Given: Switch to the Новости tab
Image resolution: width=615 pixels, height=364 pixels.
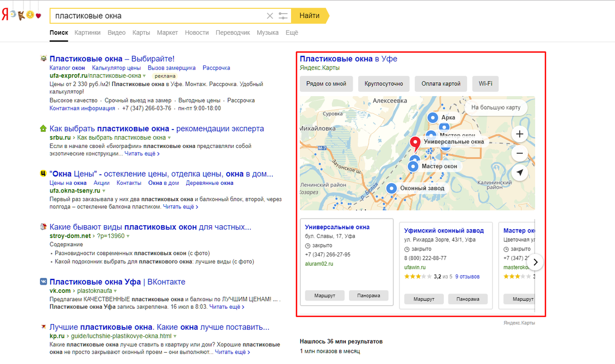Looking at the screenshot, I should click(197, 33).
